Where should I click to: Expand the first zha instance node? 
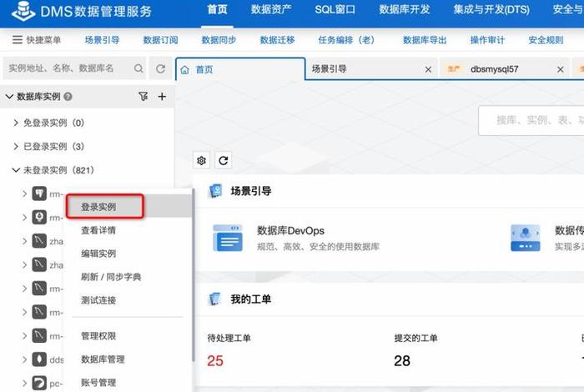24,241
